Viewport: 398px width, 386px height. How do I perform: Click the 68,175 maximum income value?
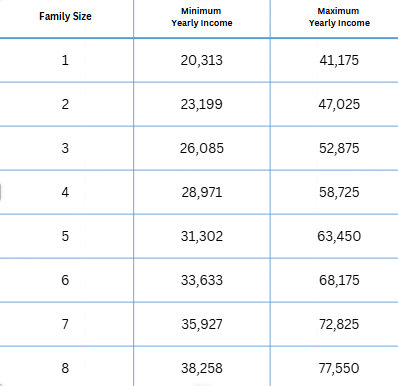point(339,280)
